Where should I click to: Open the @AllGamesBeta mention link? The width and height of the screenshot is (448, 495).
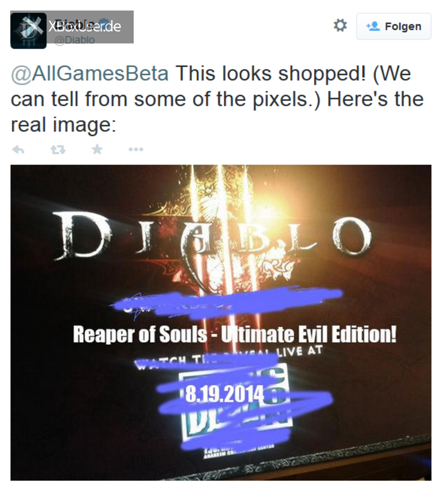click(90, 74)
